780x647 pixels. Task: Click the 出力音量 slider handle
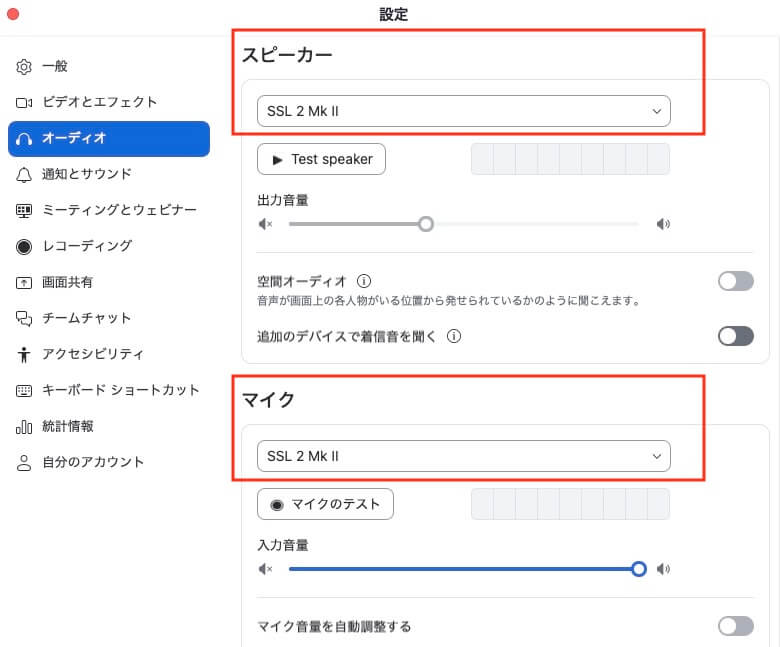pyautogui.click(x=426, y=224)
